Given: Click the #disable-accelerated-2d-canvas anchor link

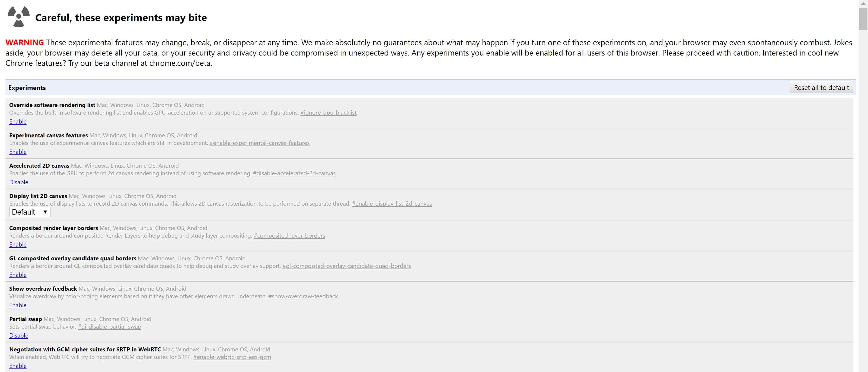Looking at the screenshot, I should pos(294,173).
